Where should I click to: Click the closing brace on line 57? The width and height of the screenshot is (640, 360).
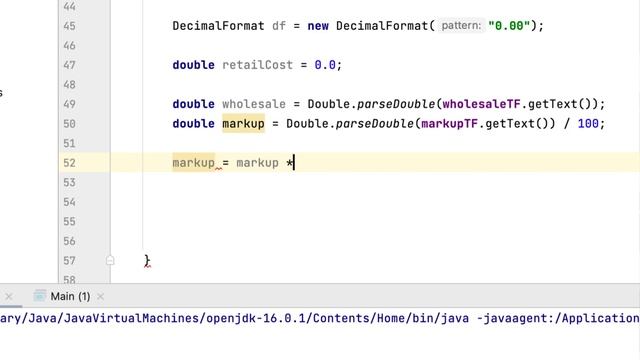pos(147,260)
